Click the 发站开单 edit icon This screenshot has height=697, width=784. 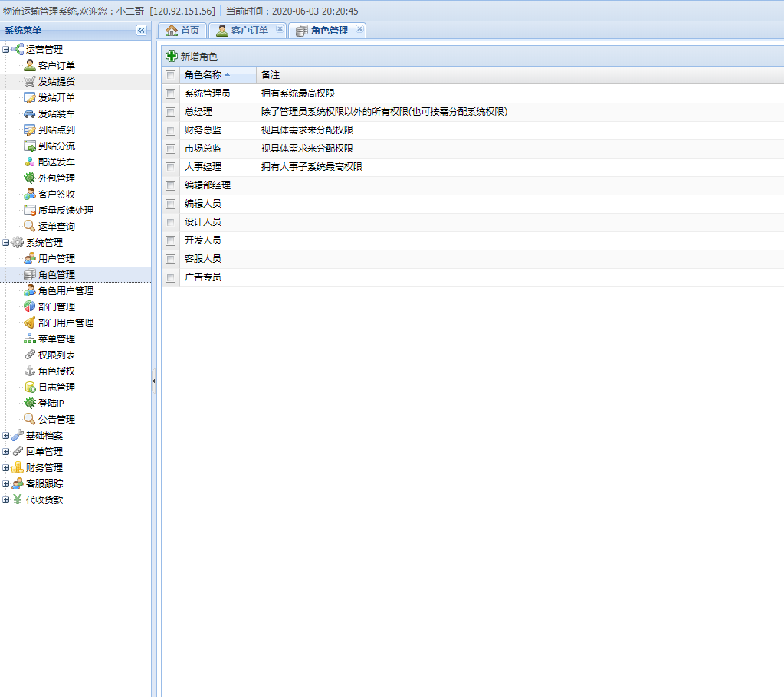29,97
